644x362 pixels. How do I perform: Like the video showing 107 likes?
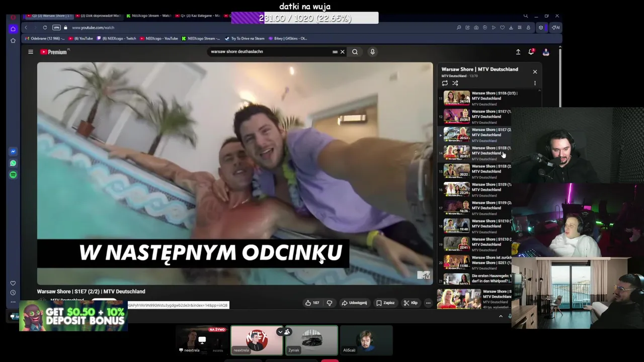[312, 303]
